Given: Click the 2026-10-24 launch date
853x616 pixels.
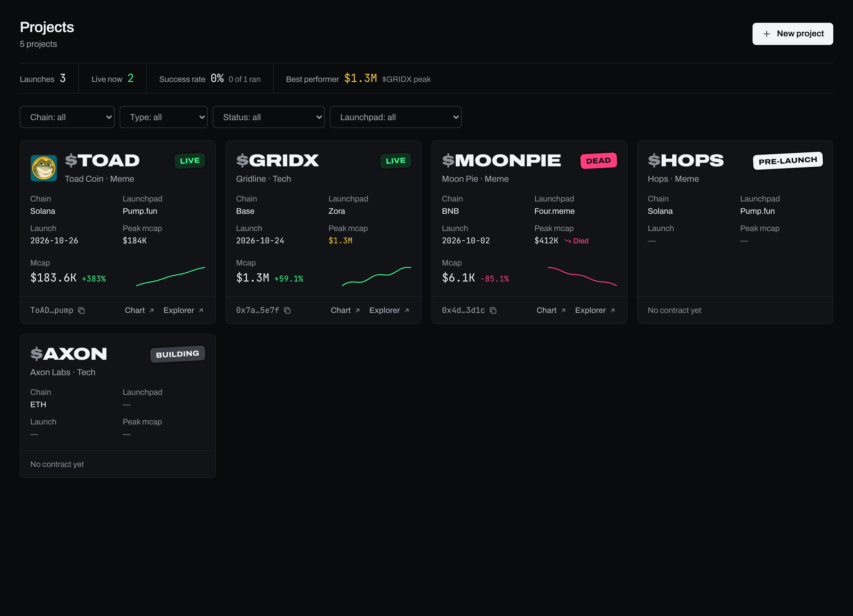Looking at the screenshot, I should [260, 241].
